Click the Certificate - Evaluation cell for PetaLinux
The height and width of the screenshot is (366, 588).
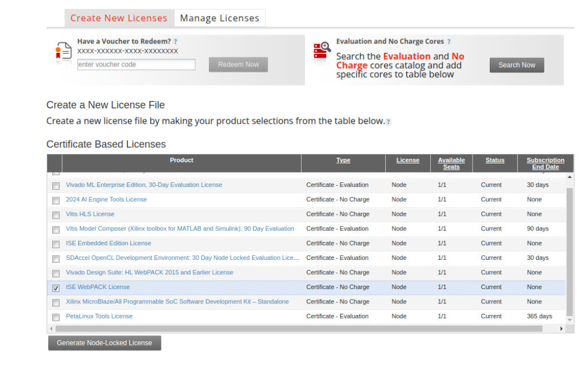pyautogui.click(x=337, y=316)
